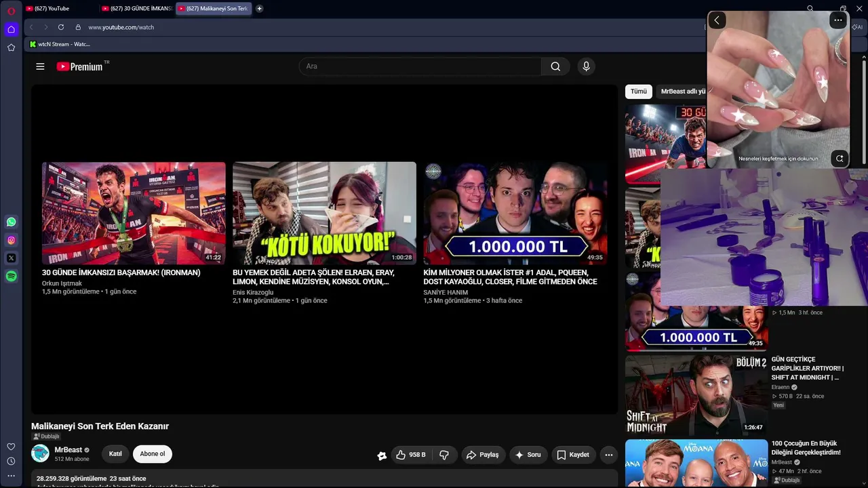
Task: Open a new browser tab
Action: tap(259, 9)
